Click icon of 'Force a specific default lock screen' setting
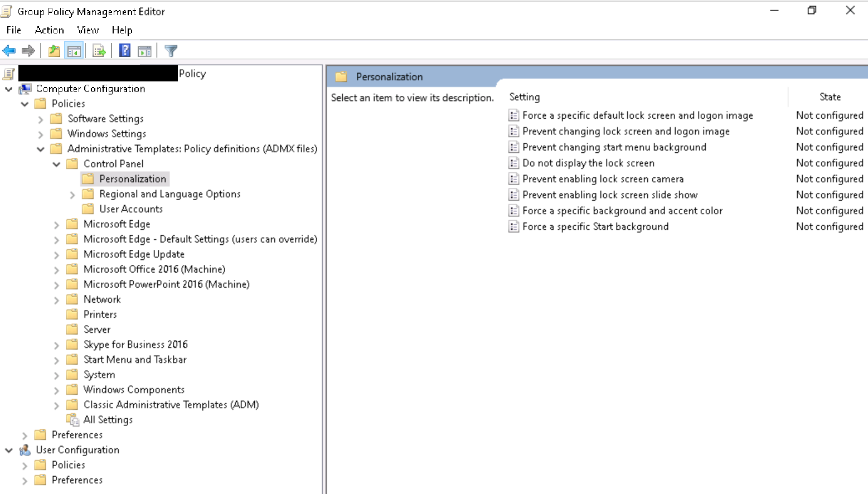 (513, 115)
